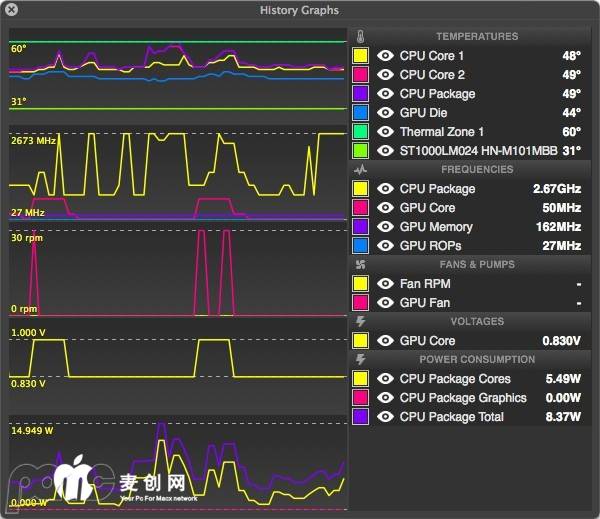The image size is (600, 519).
Task: Click the blue swatch next to GPU ROPs
Action: coord(360,246)
